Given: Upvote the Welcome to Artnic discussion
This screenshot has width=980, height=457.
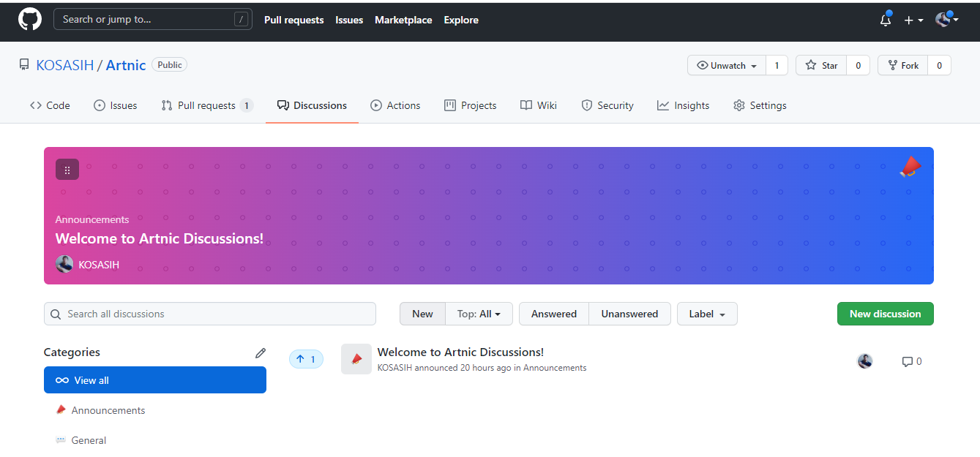Looking at the screenshot, I should [x=306, y=359].
